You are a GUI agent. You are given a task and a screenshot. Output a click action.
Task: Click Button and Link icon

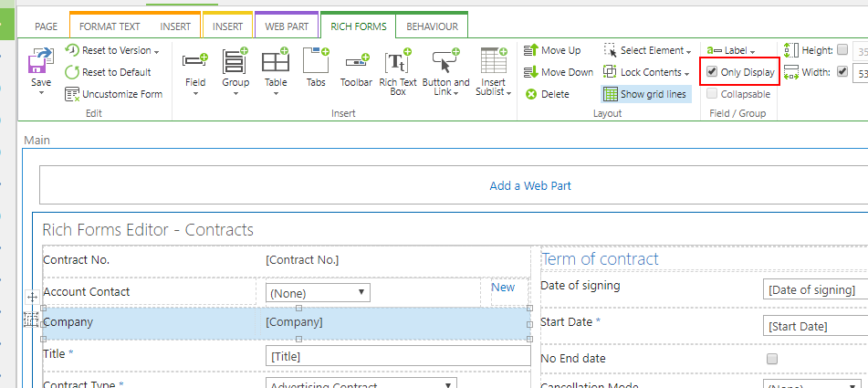pos(445,62)
